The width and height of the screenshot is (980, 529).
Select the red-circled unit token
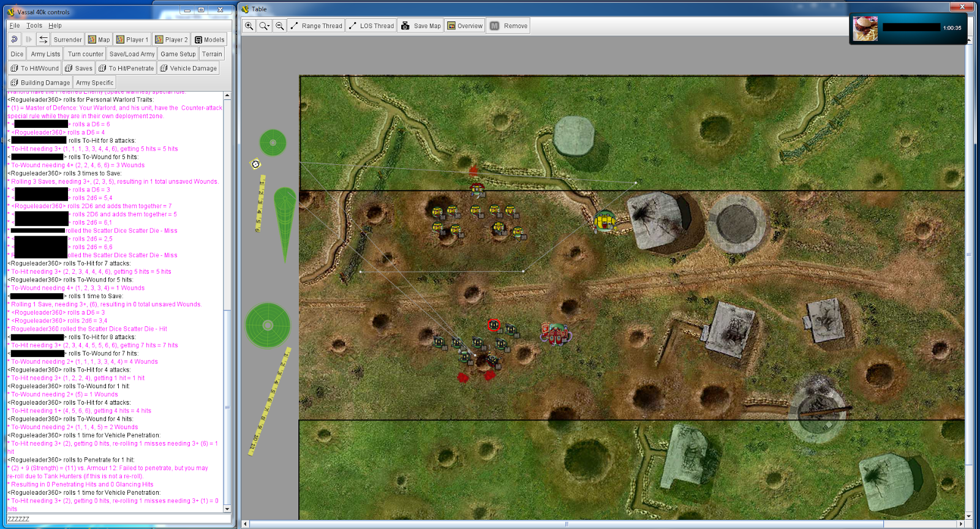[x=494, y=325]
